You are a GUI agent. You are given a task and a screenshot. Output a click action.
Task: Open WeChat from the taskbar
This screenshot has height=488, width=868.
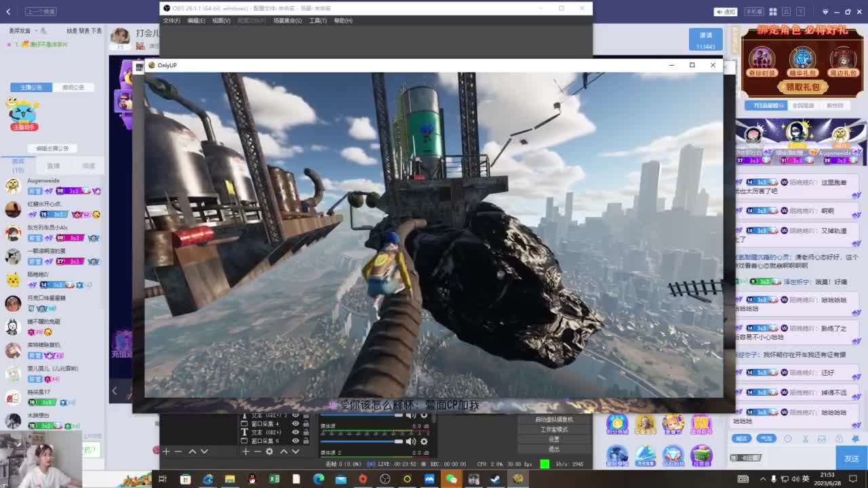tap(451, 479)
